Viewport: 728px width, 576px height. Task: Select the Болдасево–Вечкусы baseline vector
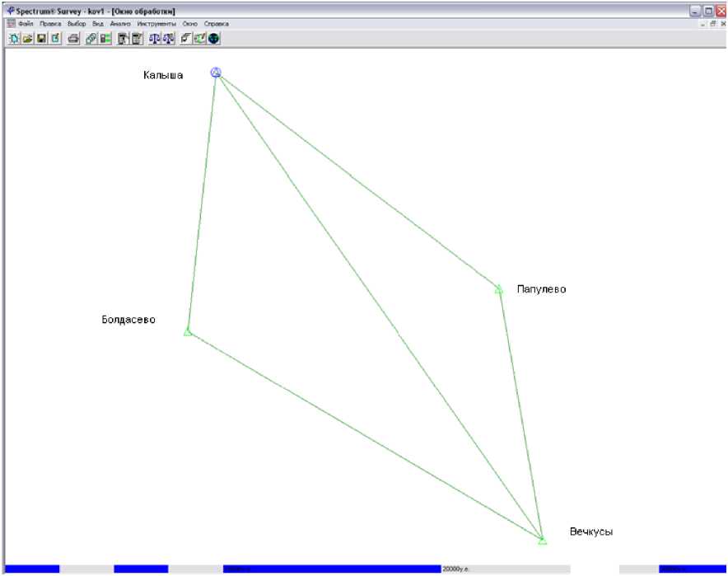pyautogui.click(x=365, y=436)
